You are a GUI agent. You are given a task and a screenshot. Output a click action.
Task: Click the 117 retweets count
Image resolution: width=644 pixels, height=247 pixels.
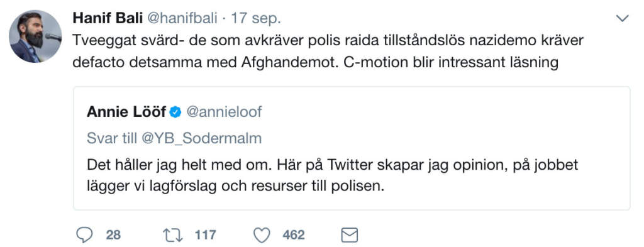[x=205, y=235]
